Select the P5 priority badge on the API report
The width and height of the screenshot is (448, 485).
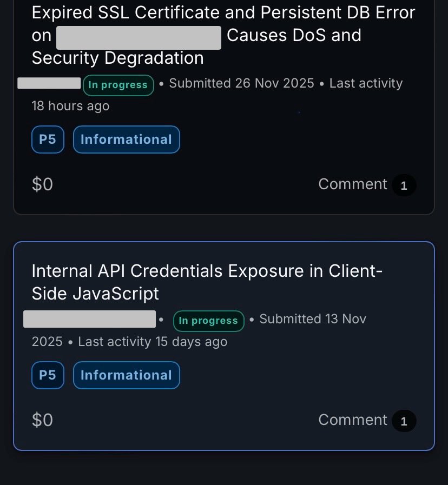[x=48, y=375]
